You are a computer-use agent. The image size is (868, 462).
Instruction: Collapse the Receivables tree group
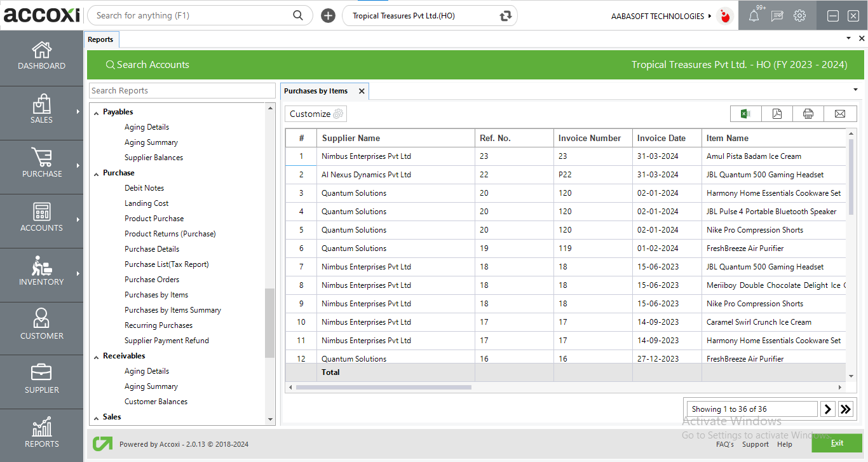click(97, 357)
